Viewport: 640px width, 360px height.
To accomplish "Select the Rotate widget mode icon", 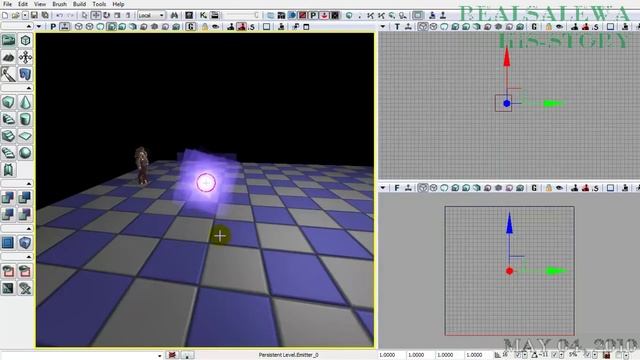I will (107, 16).
